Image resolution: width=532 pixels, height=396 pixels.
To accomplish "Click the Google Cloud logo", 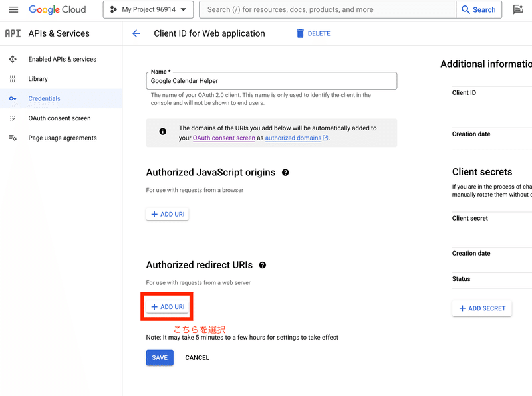I will coord(58,10).
